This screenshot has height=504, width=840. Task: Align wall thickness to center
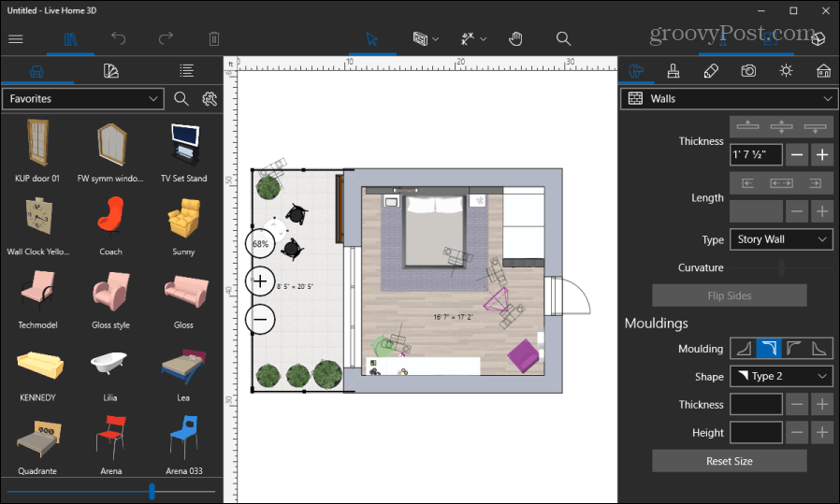pos(781,127)
